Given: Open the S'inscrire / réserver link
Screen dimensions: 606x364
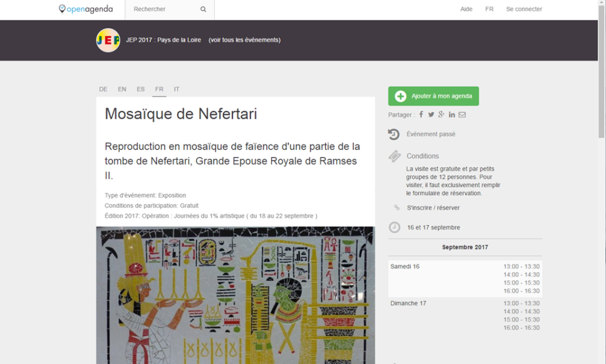Looking at the screenshot, I should [x=433, y=208].
